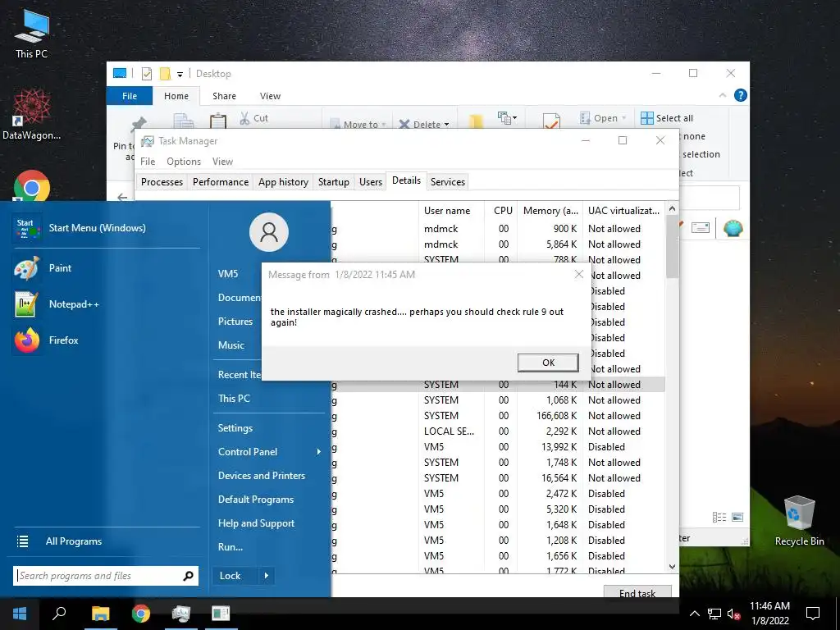This screenshot has height=630, width=840.
Task: Open the Music folder link
Action: [231, 345]
